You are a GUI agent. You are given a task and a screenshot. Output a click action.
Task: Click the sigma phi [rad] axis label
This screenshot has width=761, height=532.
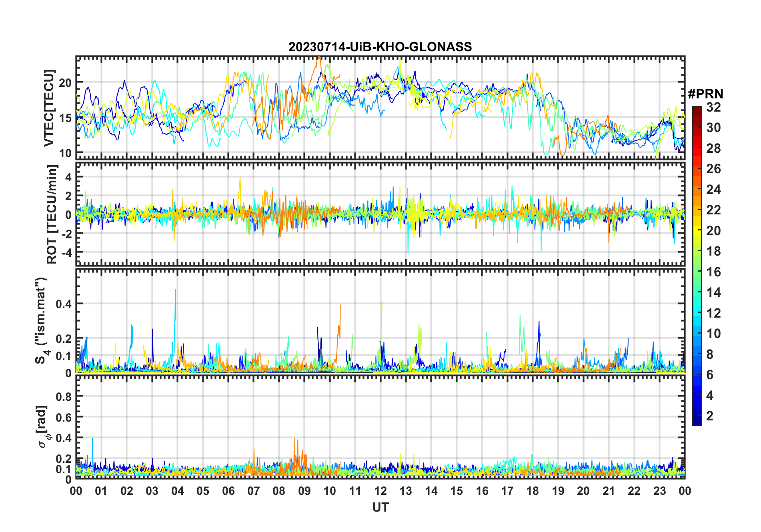tap(43, 427)
